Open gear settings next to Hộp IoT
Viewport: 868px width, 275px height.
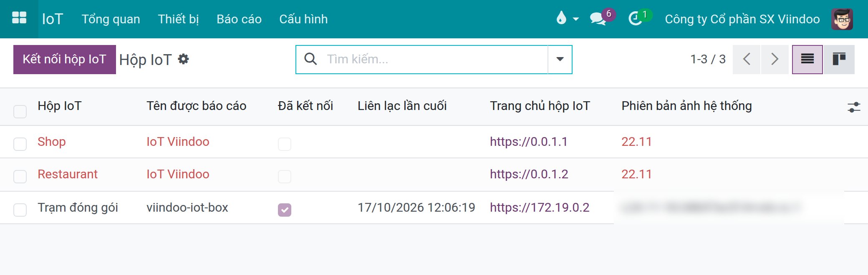pos(183,59)
